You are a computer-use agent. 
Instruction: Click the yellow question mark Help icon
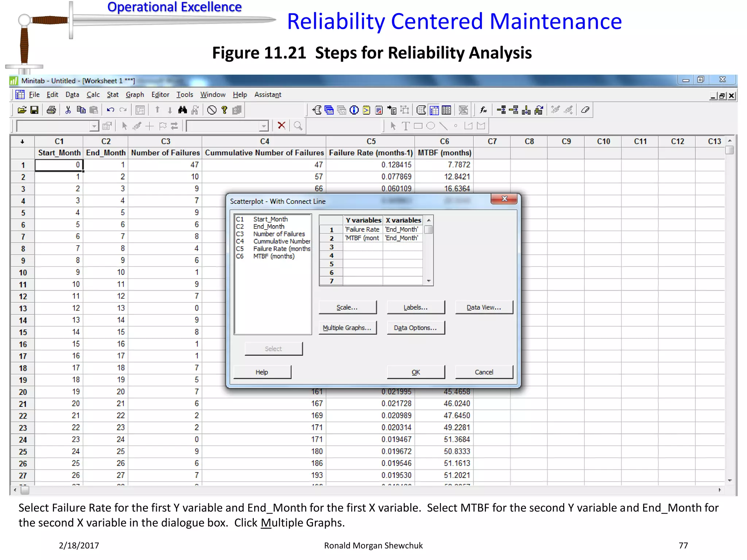225,110
